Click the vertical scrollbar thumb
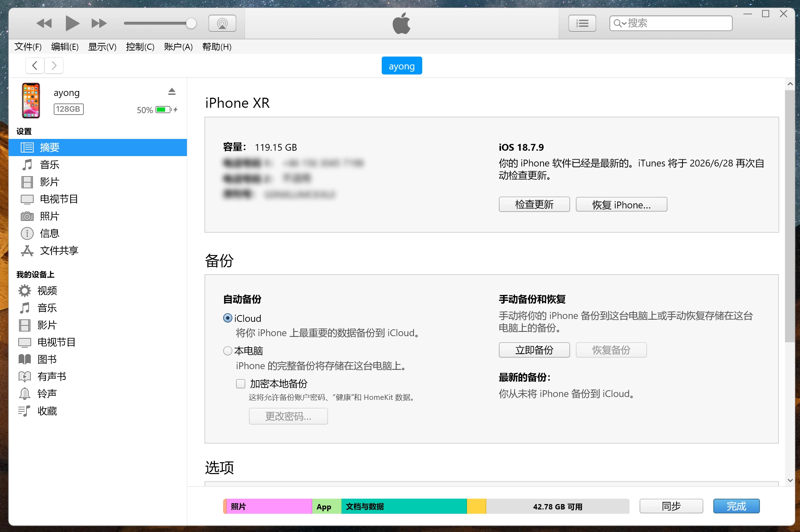The image size is (800, 532). 790,216
